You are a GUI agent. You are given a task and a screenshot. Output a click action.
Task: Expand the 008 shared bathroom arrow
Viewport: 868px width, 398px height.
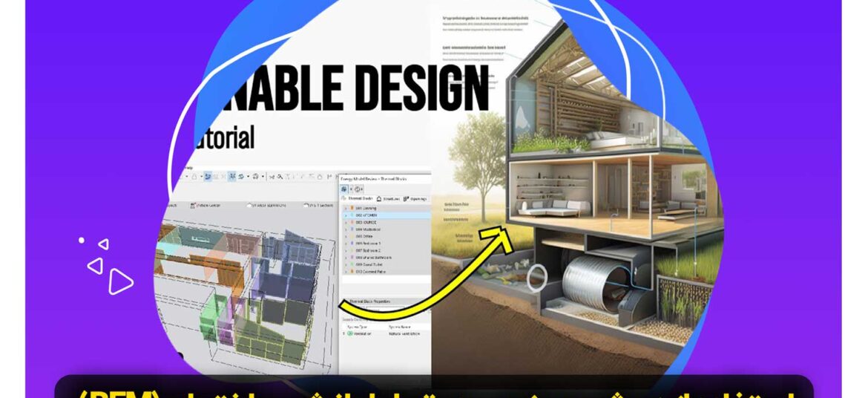[346, 257]
